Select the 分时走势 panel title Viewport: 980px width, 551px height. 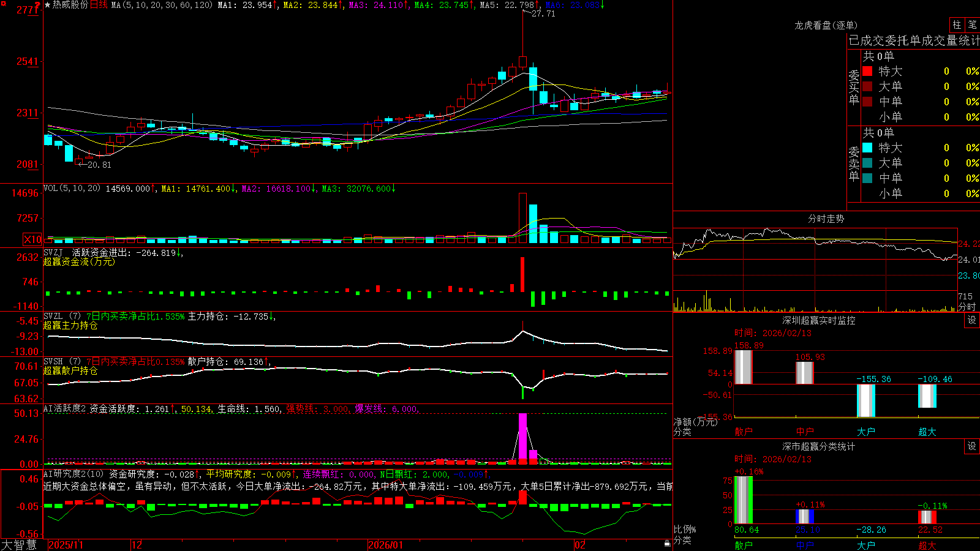826,219
